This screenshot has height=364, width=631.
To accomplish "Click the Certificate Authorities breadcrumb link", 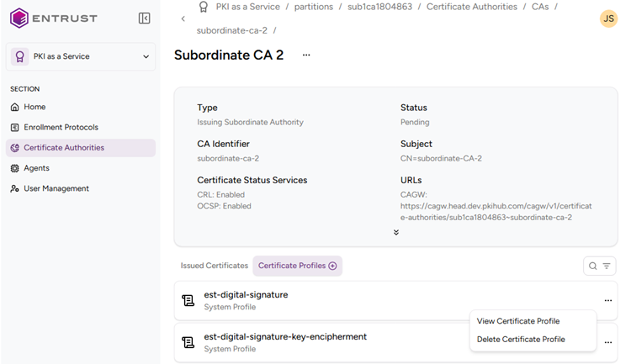I will point(471,7).
